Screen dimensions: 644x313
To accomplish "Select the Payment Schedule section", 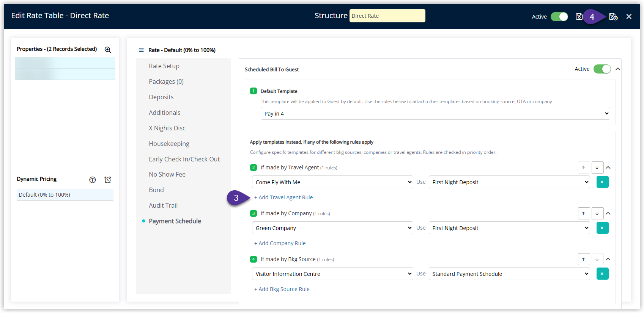I will coord(175,221).
